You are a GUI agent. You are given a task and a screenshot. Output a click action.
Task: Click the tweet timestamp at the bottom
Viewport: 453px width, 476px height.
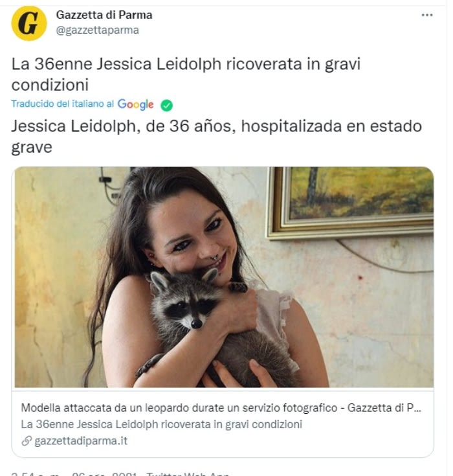(x=74, y=473)
